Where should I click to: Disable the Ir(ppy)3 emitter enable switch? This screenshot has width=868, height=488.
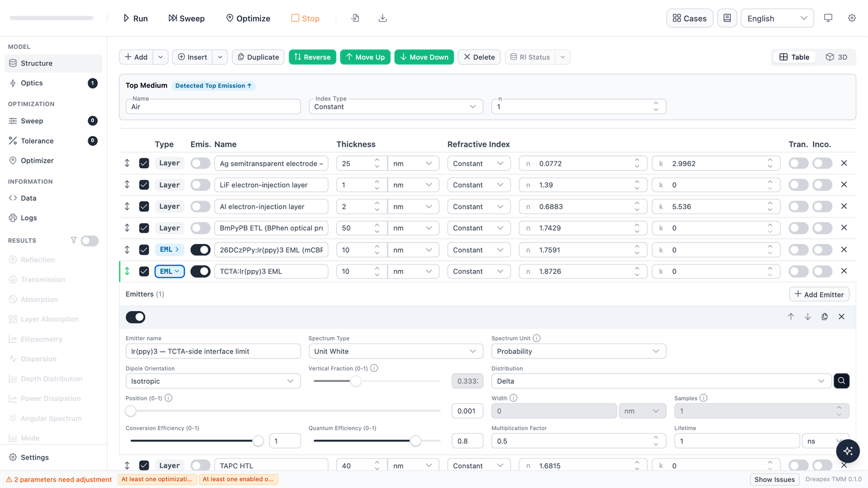tap(136, 317)
